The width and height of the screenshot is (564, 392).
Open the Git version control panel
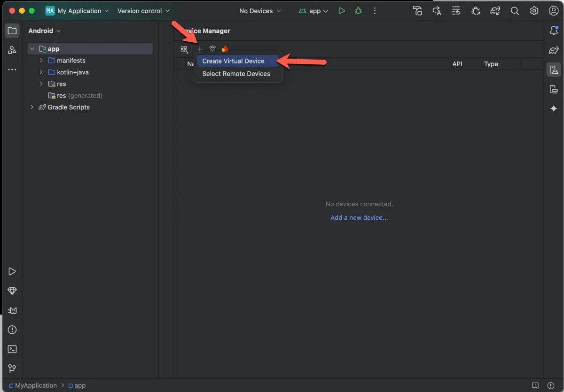pos(12,369)
